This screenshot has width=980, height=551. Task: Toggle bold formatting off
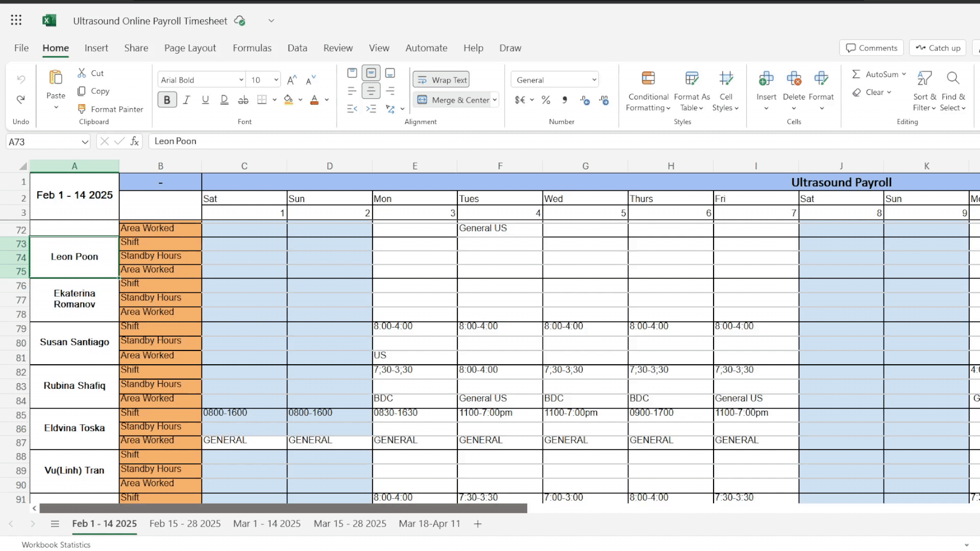[167, 100]
